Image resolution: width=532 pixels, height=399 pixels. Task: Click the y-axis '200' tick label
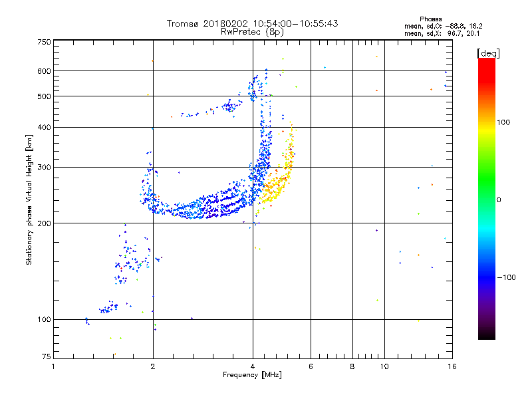pos(44,223)
